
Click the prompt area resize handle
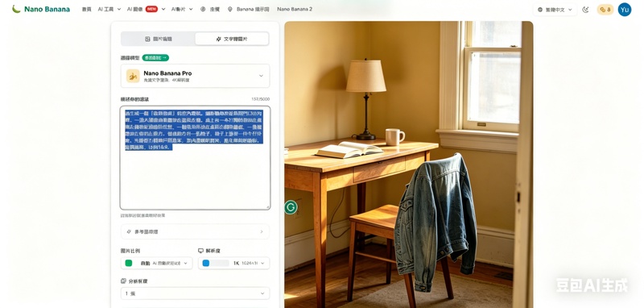click(268, 207)
